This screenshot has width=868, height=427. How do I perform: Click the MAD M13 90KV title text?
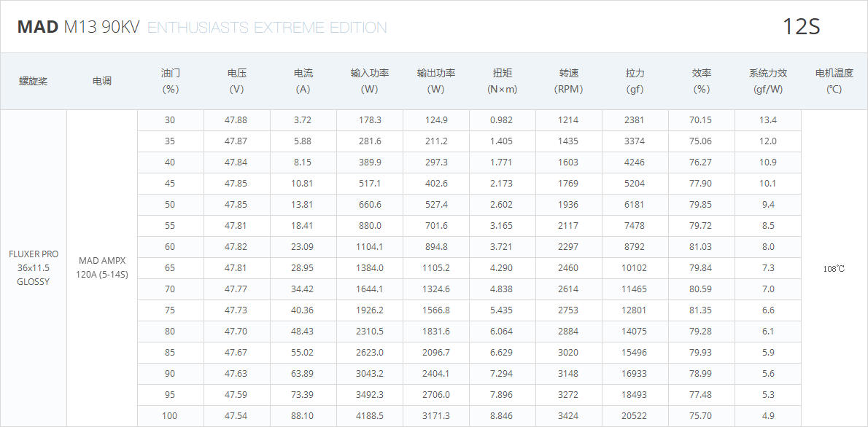click(x=79, y=27)
